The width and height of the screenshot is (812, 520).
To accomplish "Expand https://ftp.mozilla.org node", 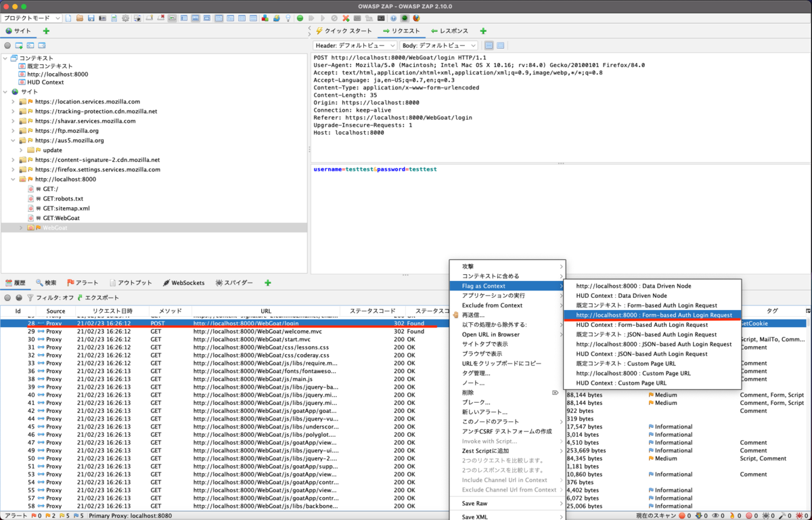I will pos(13,131).
